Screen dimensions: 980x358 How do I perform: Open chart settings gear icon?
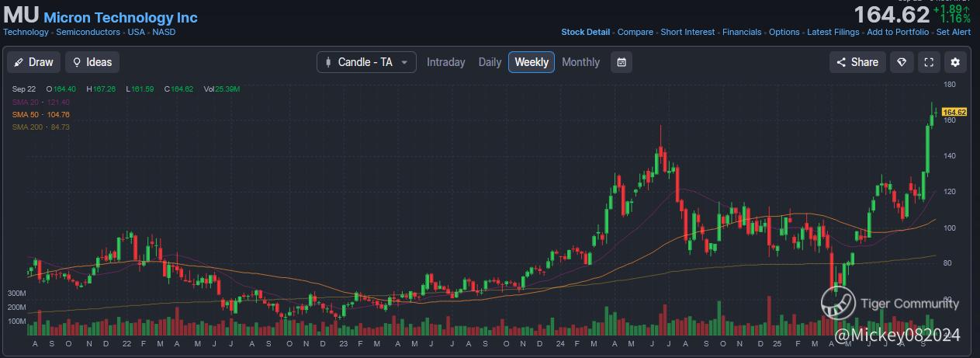955,62
